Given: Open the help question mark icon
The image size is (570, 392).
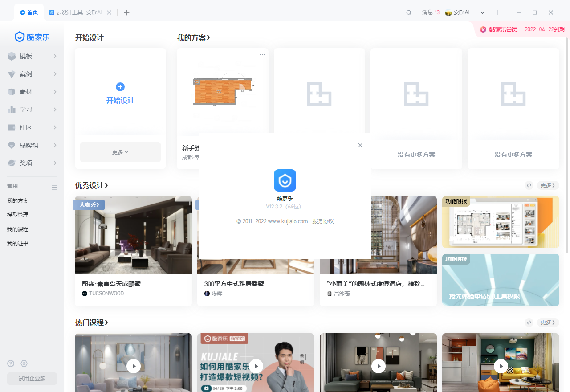Looking at the screenshot, I should [11, 363].
